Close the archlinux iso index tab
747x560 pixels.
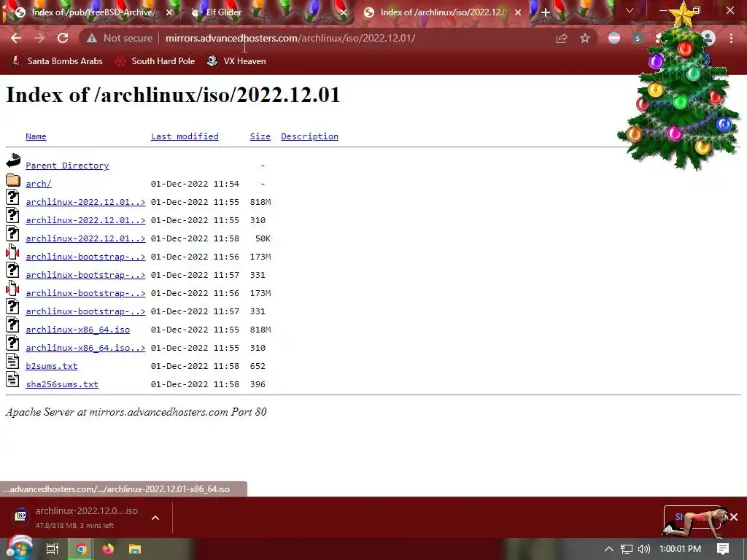(518, 12)
